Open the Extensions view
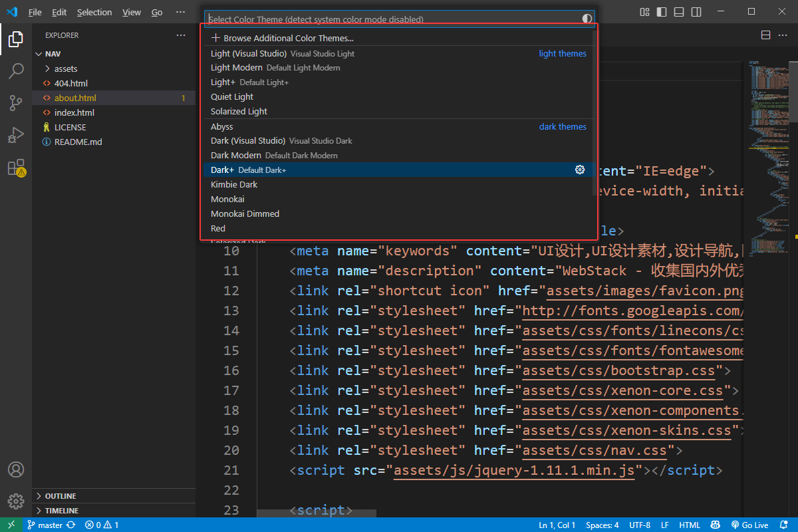The width and height of the screenshot is (798, 532). click(16, 168)
